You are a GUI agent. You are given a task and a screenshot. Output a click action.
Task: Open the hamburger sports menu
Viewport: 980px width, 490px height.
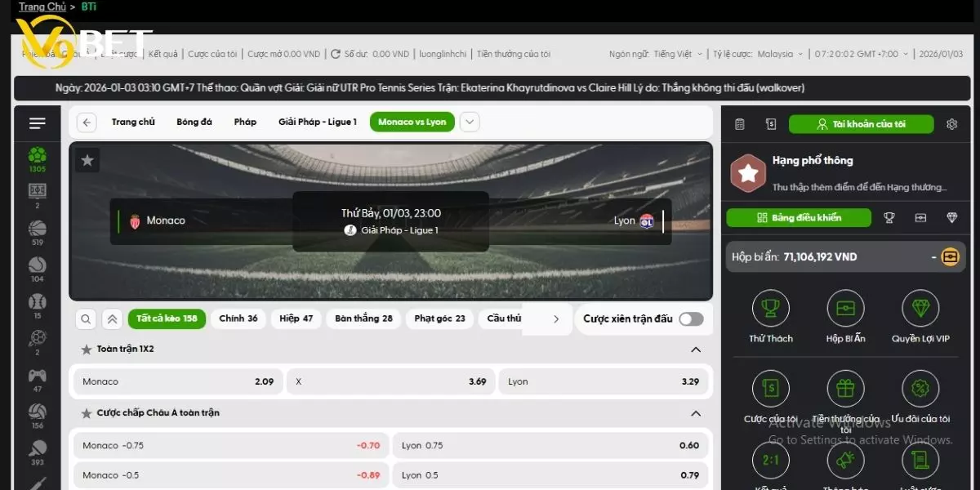38,123
